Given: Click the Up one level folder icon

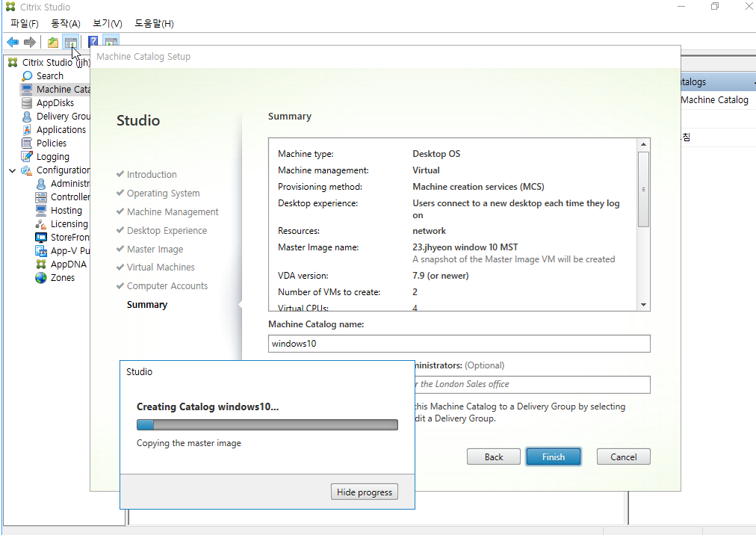Looking at the screenshot, I should coord(53,43).
